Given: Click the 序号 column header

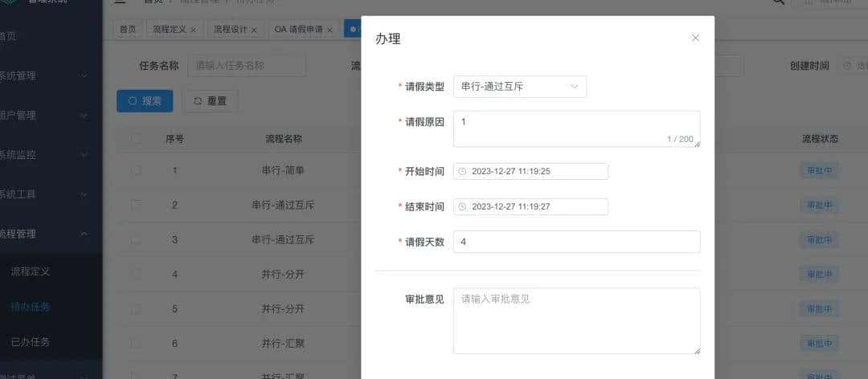Looking at the screenshot, I should click(175, 139).
